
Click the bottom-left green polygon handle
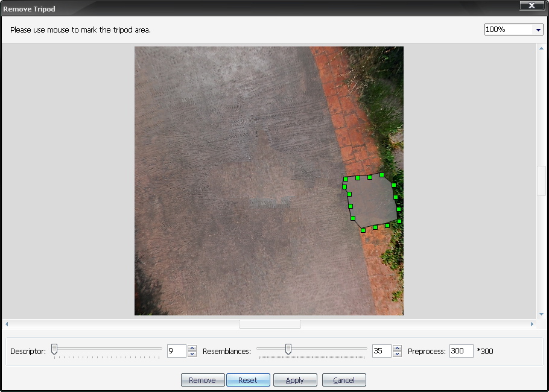(x=363, y=230)
